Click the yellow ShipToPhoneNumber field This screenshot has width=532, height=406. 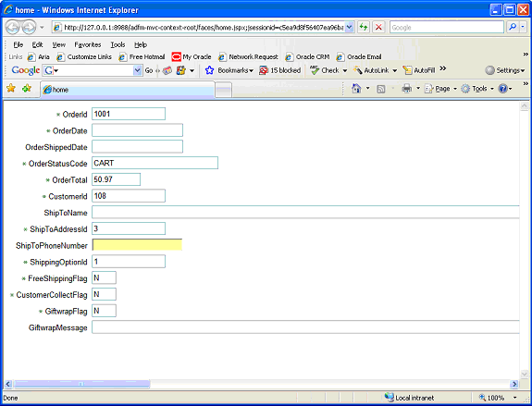pyautogui.click(x=137, y=244)
